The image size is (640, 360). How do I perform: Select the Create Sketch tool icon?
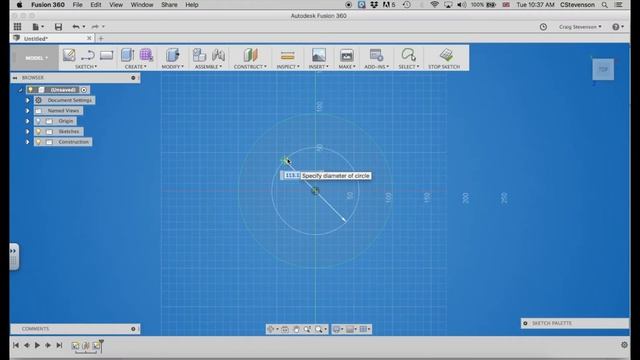coord(69,55)
